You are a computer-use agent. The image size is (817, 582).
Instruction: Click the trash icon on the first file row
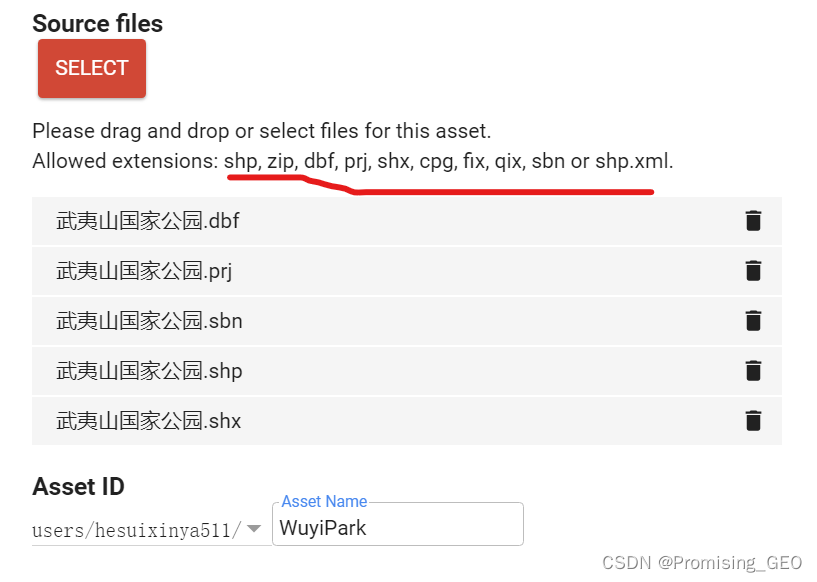(753, 221)
